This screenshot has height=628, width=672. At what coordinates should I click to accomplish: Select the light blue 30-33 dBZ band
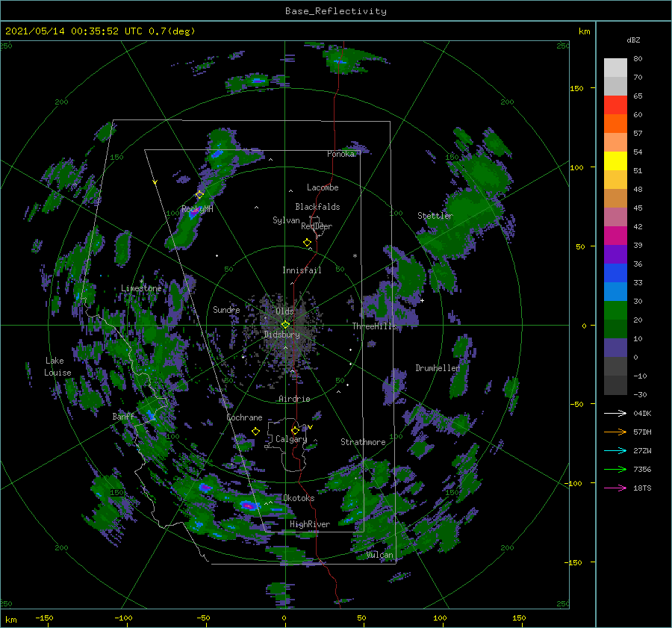point(615,292)
